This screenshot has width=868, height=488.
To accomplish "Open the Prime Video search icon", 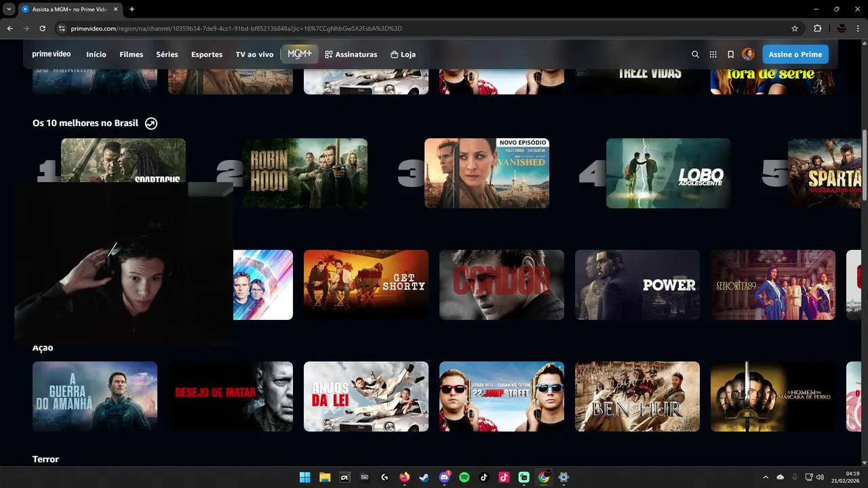I will coord(695,54).
